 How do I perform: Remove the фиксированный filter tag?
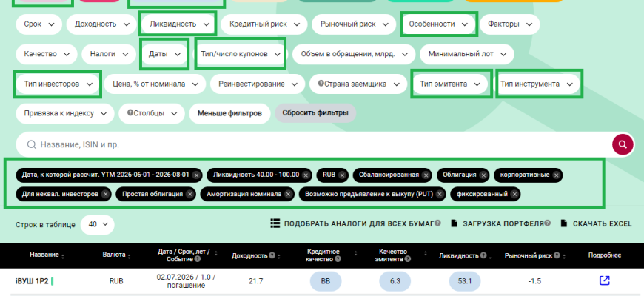coord(514,194)
